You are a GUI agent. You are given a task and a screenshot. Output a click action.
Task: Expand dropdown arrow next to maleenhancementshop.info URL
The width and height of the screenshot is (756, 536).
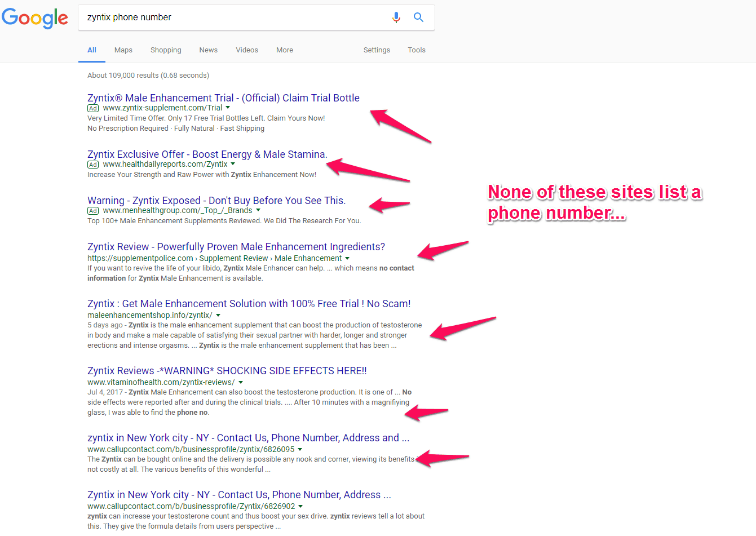tap(218, 315)
